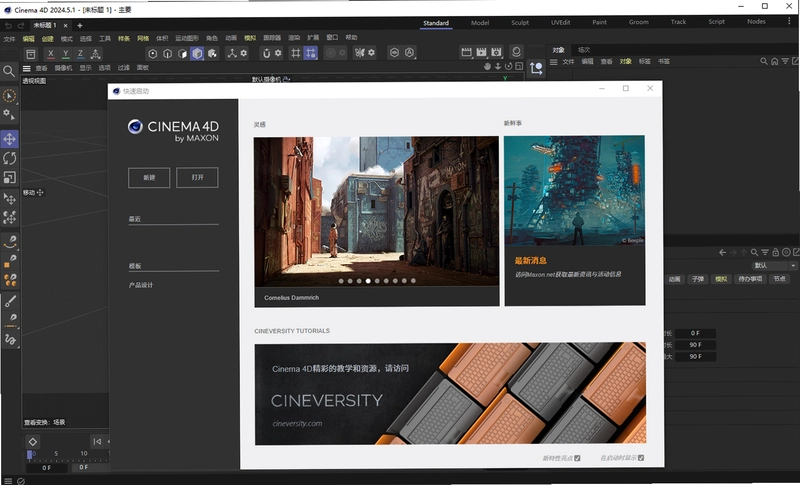Viewport: 800px width, 485px height.
Task: Toggle the highlighted workplane snap icon
Action: click(310, 53)
